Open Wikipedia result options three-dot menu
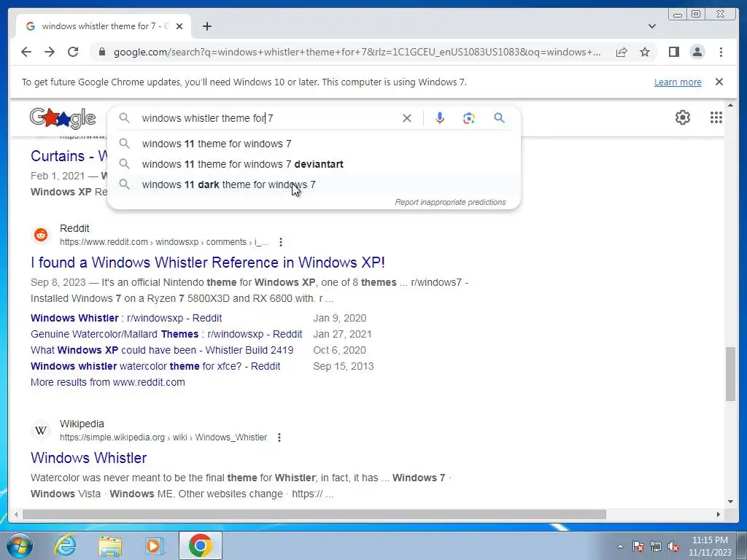 coord(279,437)
